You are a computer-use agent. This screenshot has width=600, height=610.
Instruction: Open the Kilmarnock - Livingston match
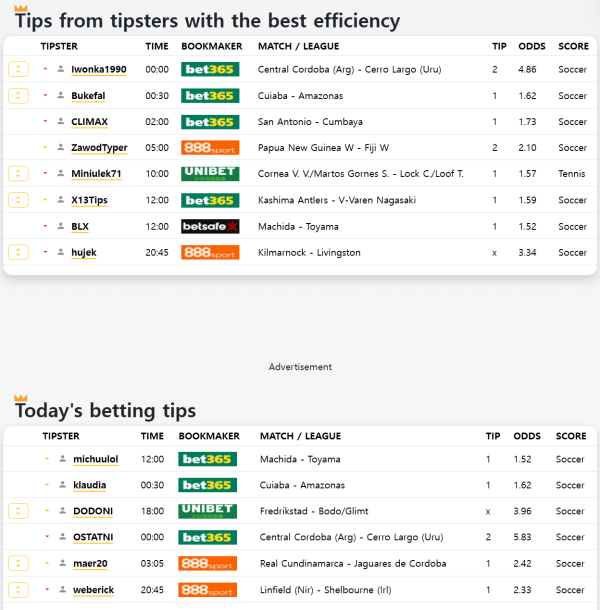click(x=309, y=252)
